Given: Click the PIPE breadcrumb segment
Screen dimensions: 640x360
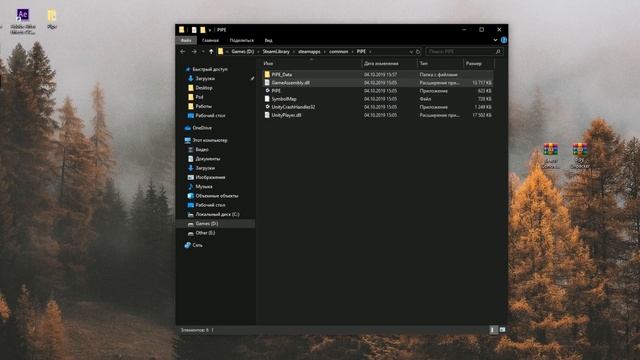Looking at the screenshot, I should pos(361,52).
